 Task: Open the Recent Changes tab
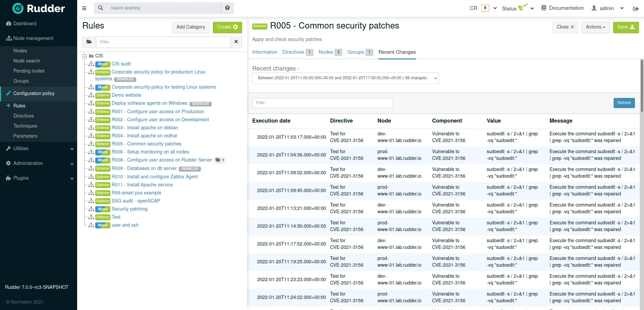(x=397, y=52)
